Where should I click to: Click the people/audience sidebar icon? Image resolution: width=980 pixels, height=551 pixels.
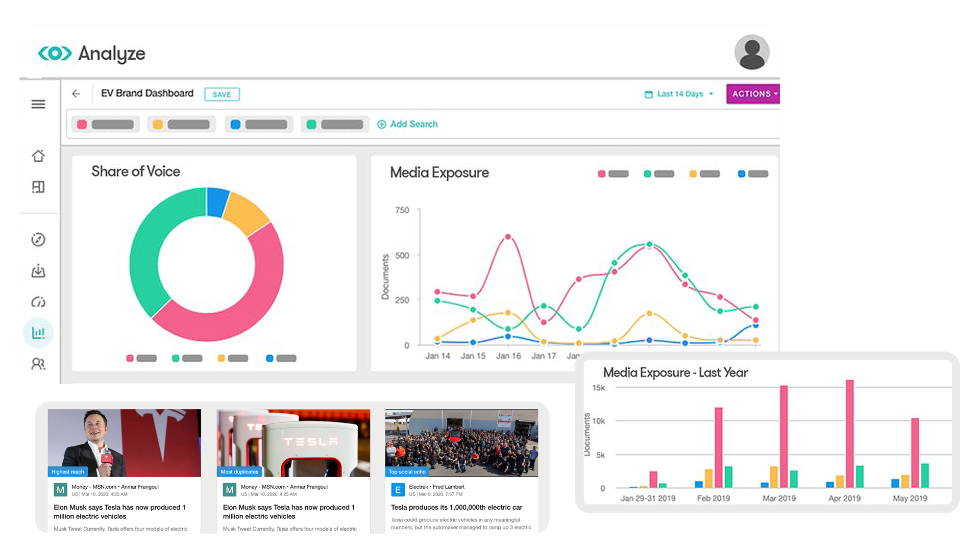pyautogui.click(x=38, y=364)
